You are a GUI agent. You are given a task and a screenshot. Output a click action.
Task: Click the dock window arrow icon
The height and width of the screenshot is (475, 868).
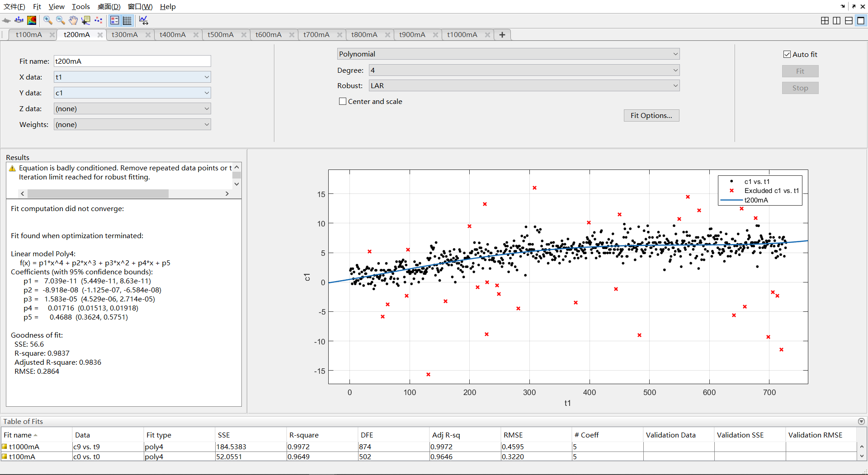tap(843, 6)
